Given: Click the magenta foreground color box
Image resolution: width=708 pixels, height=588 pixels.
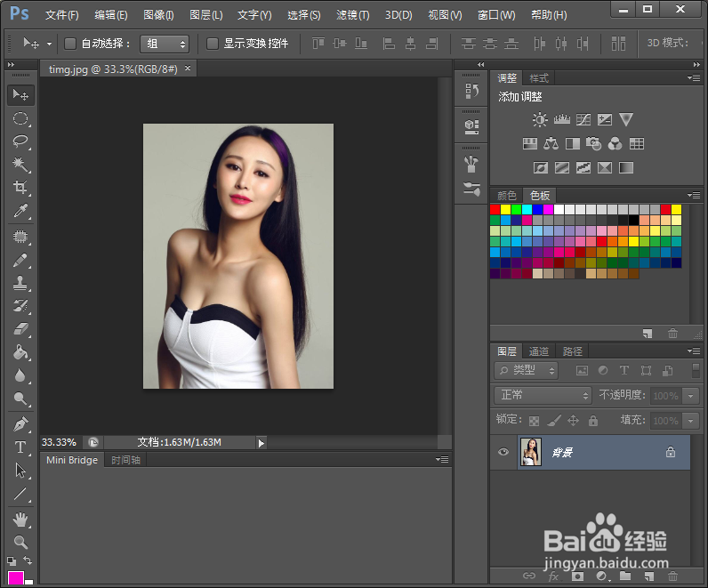Looking at the screenshot, I should tap(16, 579).
